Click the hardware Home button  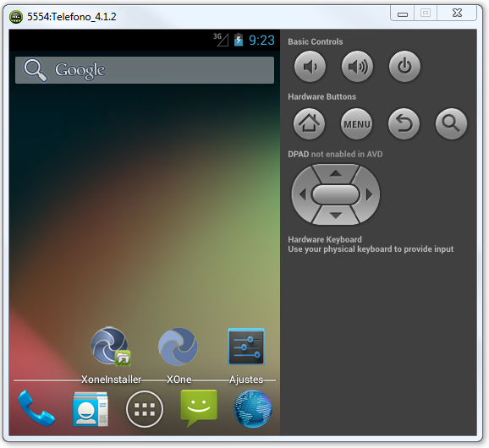[x=309, y=123]
